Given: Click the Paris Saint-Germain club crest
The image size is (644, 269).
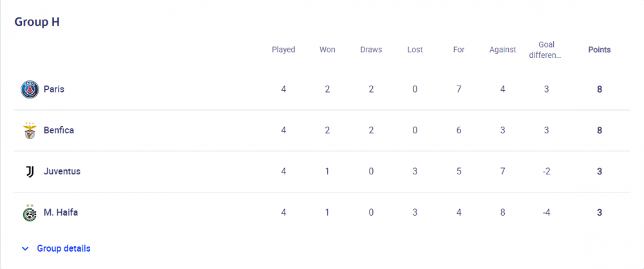Looking at the screenshot, I should 30,89.
